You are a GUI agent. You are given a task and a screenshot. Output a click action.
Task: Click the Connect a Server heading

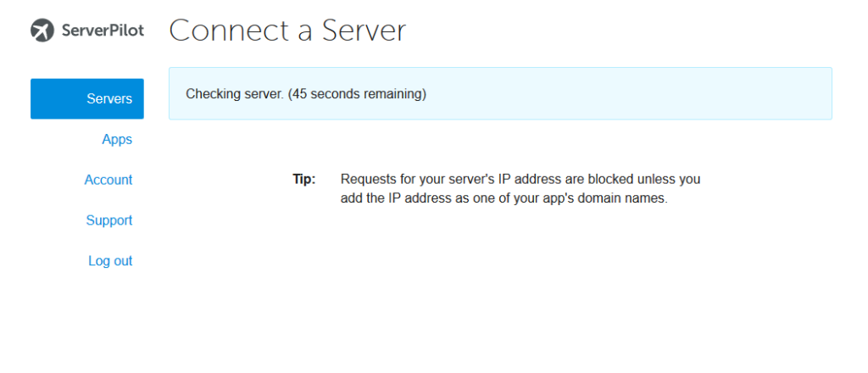pos(287,30)
